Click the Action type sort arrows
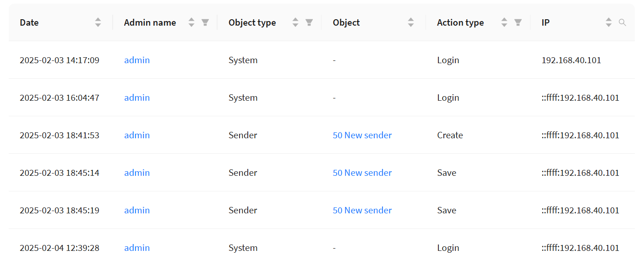This screenshot has height=266, width=644. [x=504, y=22]
